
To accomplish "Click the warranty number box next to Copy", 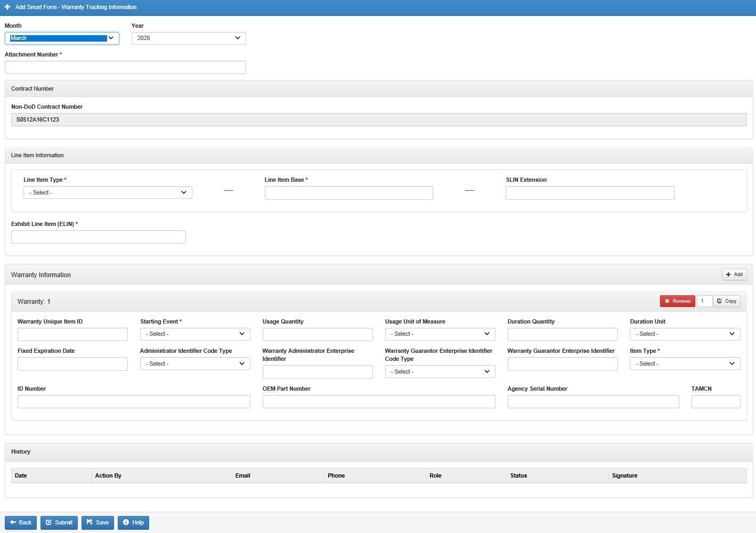I will click(704, 301).
